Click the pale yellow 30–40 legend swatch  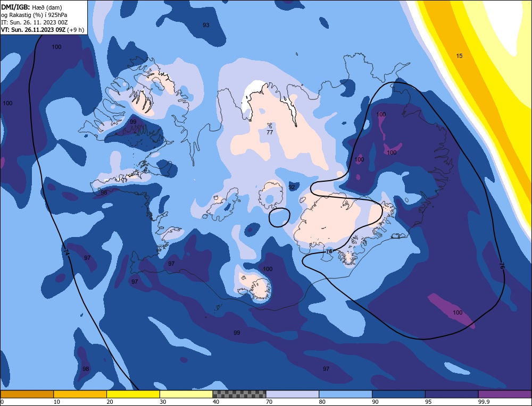(186, 394)
